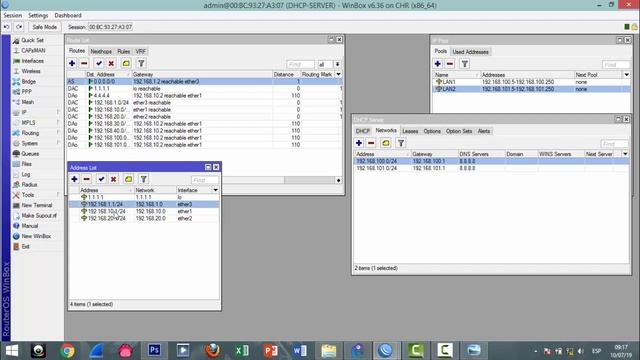The width and height of the screenshot is (640, 360).
Task: Select LAN1 pool row
Action: point(531,82)
